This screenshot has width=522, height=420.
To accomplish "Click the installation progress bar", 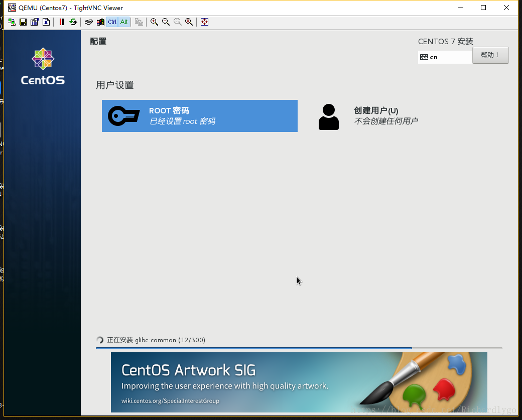I will coord(299,348).
